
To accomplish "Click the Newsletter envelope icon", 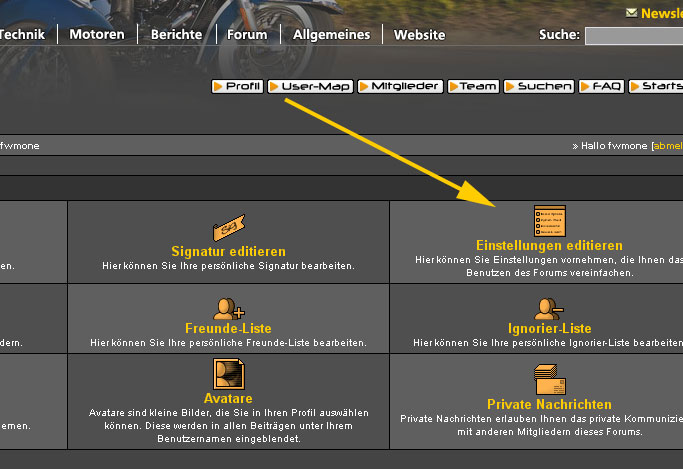I will (631, 13).
